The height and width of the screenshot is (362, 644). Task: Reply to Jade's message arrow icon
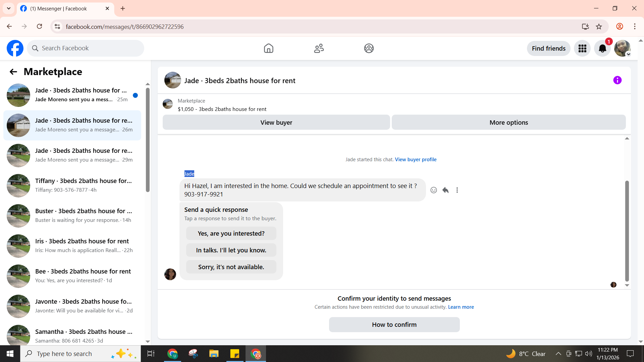pos(445,190)
